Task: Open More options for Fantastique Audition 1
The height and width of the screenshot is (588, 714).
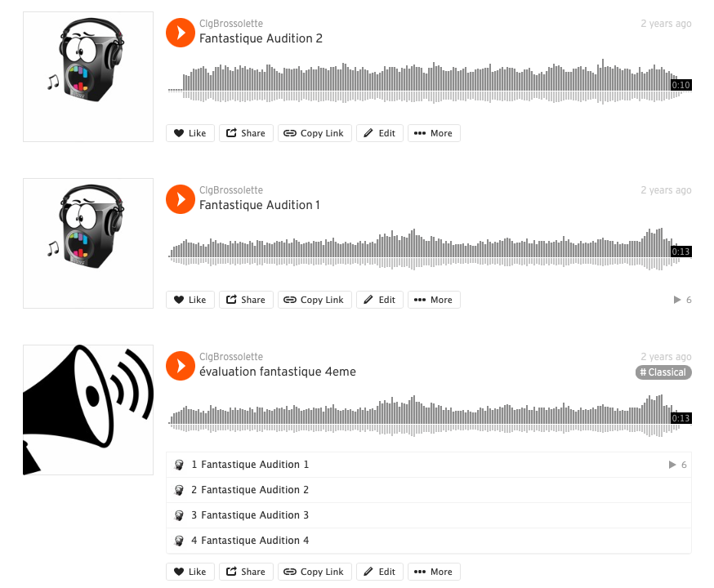Action: point(434,300)
